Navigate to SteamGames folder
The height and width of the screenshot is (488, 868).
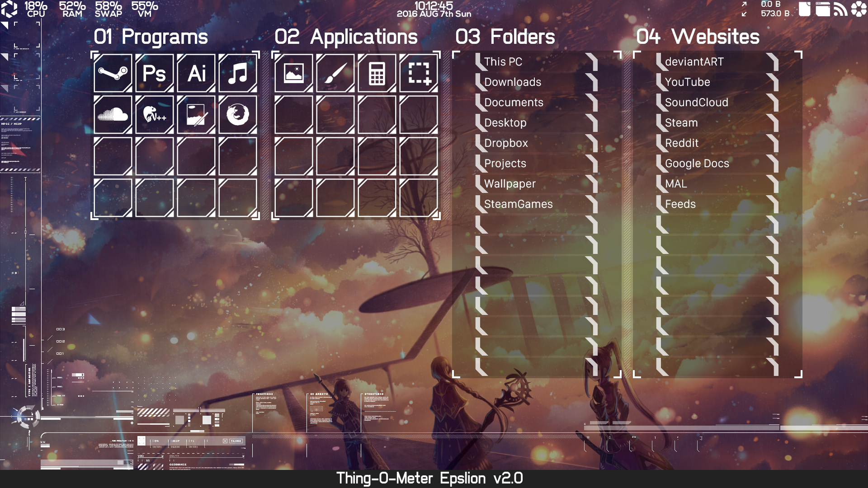[x=519, y=204]
